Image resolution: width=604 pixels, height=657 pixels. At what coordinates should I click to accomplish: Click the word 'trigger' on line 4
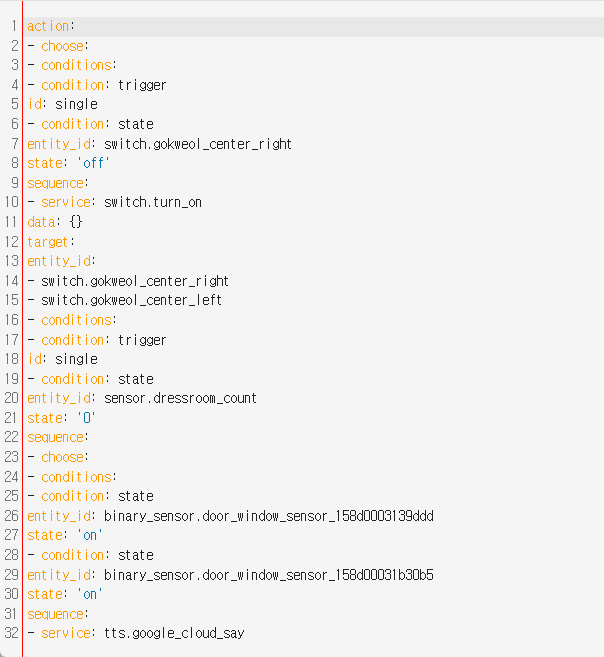tap(142, 85)
